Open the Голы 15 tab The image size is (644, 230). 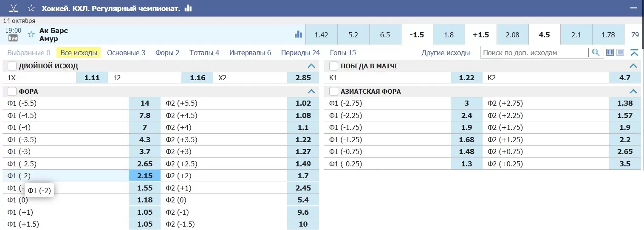(x=343, y=53)
